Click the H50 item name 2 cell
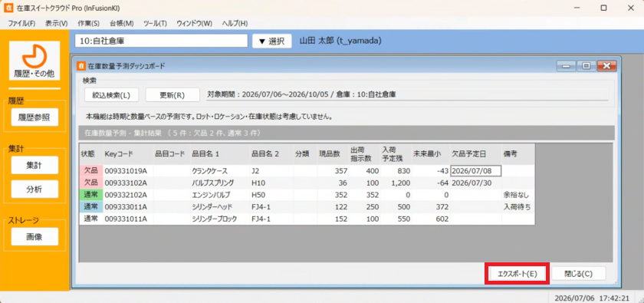This screenshot has width=644, height=303. [271, 195]
